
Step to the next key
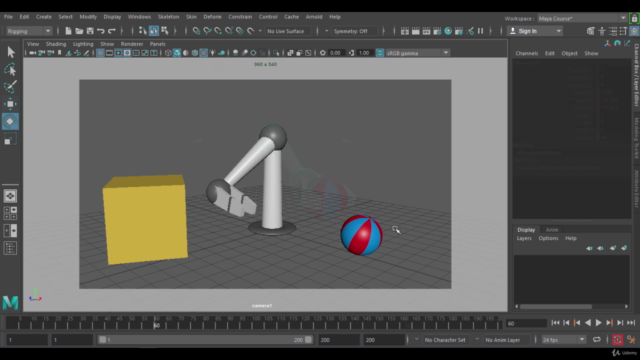tap(609, 323)
